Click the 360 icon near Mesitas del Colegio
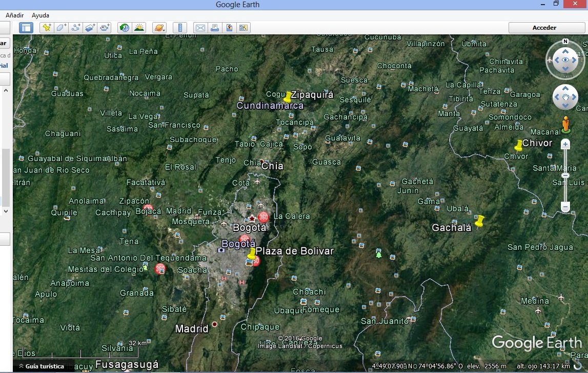This screenshot has height=373, width=588. (160, 269)
